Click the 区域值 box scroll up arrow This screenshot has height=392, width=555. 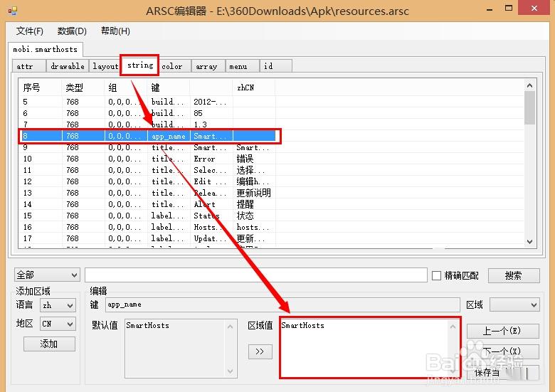click(453, 327)
